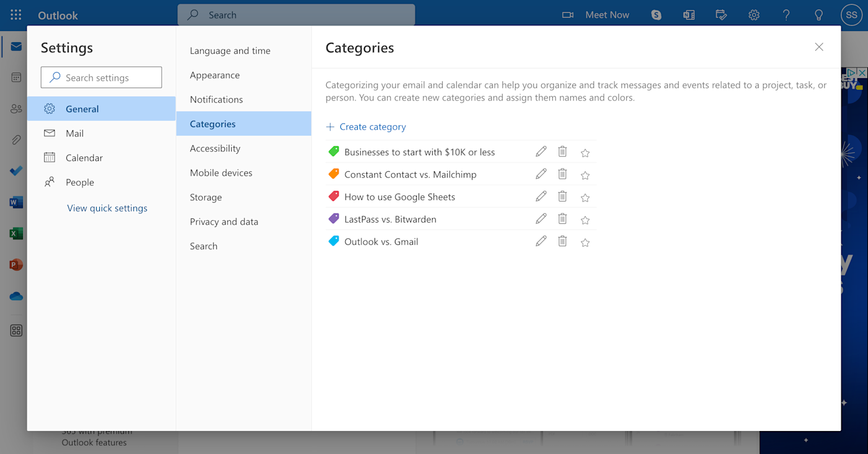Focus the Search settings field
Image resolution: width=868 pixels, height=454 pixels.
click(102, 78)
